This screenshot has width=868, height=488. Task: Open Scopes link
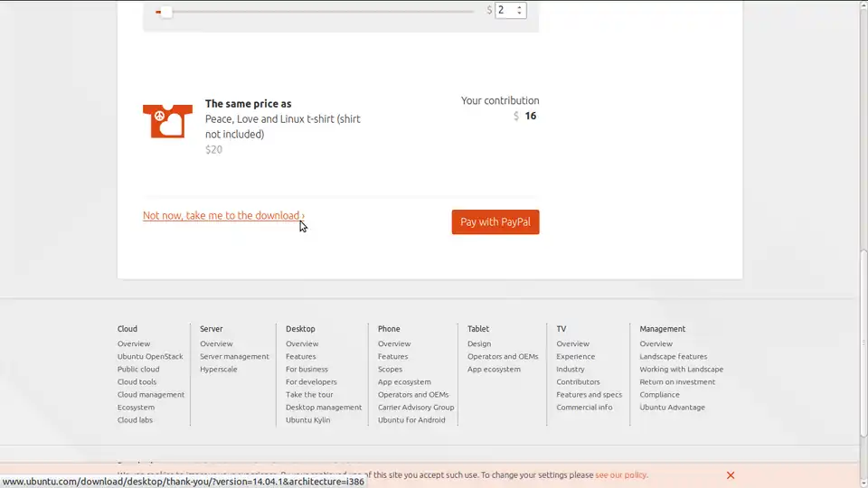391,369
